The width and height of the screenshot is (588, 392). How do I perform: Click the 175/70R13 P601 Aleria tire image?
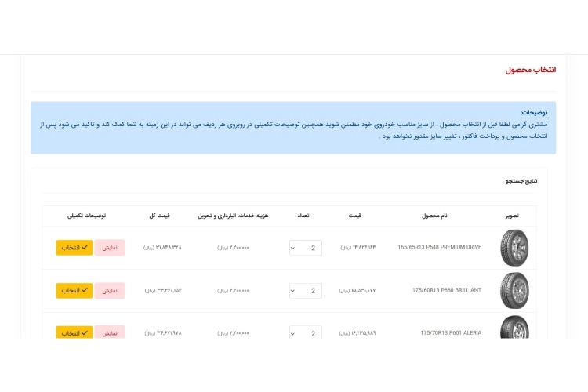514,328
